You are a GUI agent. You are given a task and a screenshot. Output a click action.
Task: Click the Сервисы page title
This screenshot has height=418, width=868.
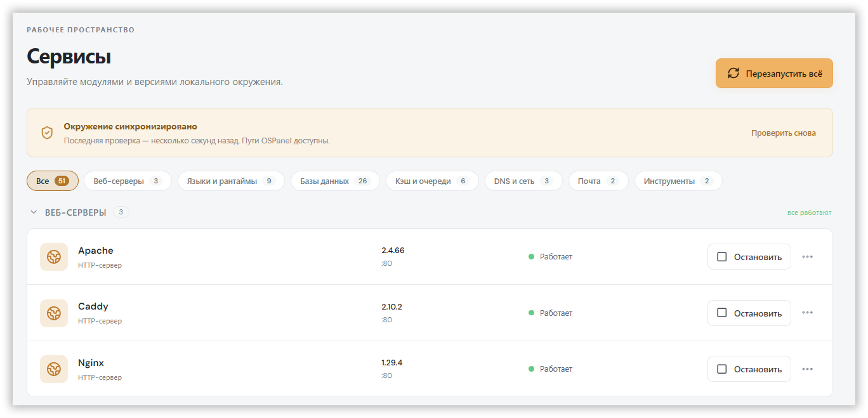coord(69,56)
